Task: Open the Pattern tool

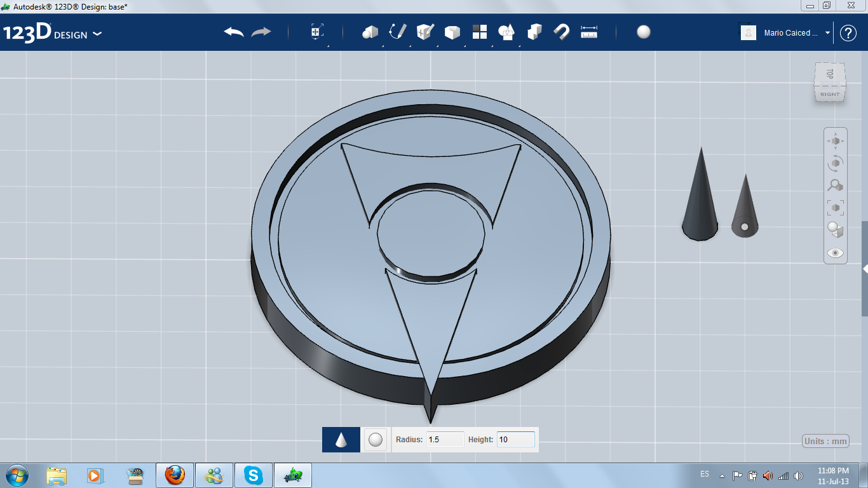Action: [480, 32]
